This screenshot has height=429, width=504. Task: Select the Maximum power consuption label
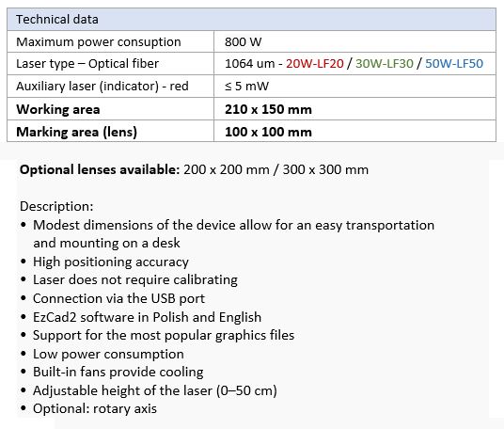click(x=99, y=42)
